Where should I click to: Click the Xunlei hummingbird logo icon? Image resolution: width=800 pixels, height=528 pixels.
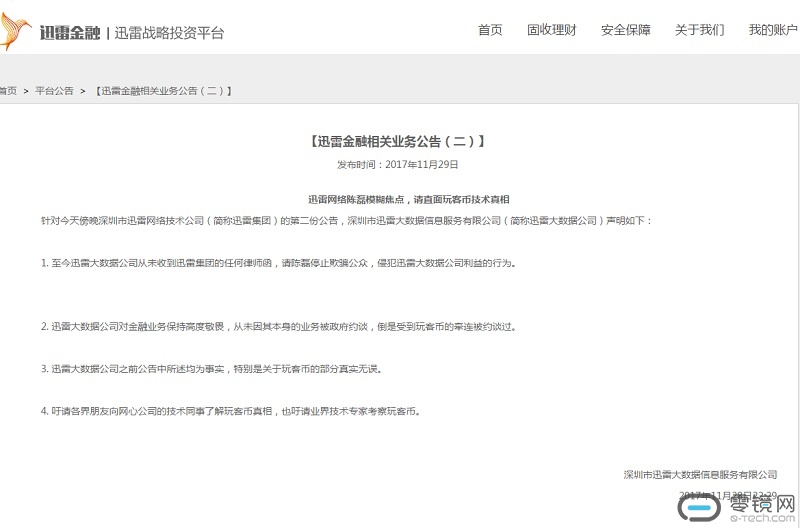pos(16,32)
